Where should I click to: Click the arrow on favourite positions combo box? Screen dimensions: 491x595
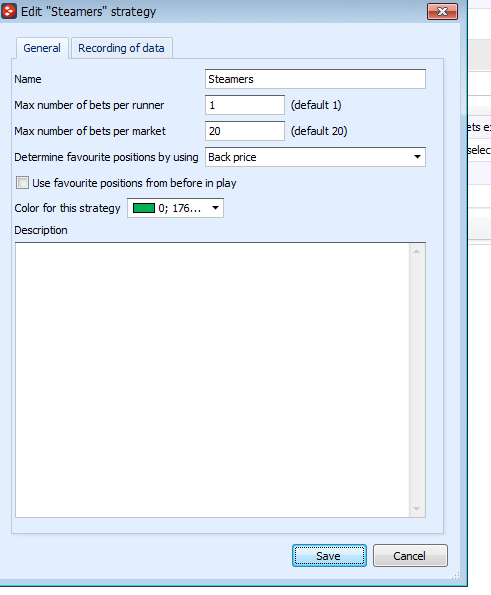pyautogui.click(x=417, y=157)
